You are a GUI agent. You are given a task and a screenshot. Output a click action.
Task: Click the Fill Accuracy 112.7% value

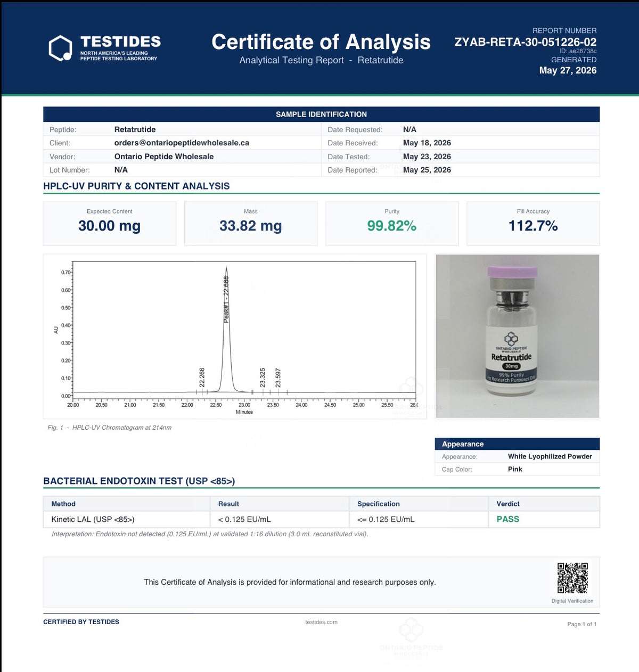pyautogui.click(x=533, y=226)
